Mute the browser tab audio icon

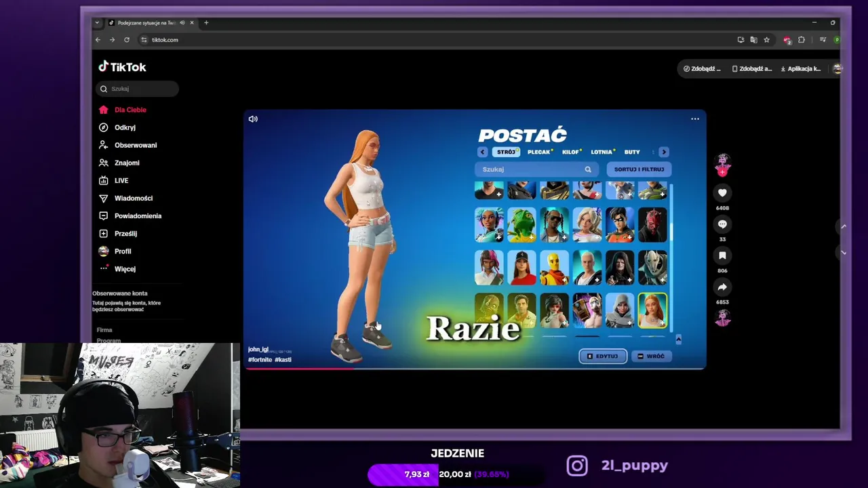pos(182,22)
